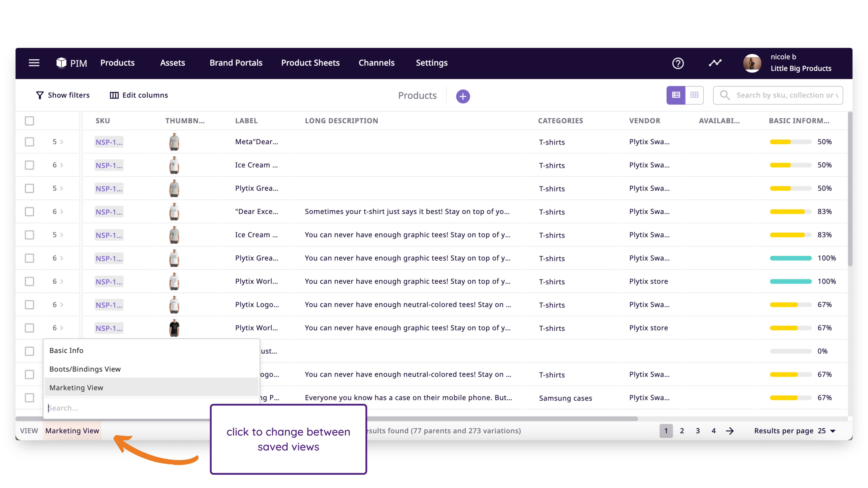This screenshot has width=868, height=488.
Task: Expand variations of Plytix Logo... row
Action: (58, 305)
